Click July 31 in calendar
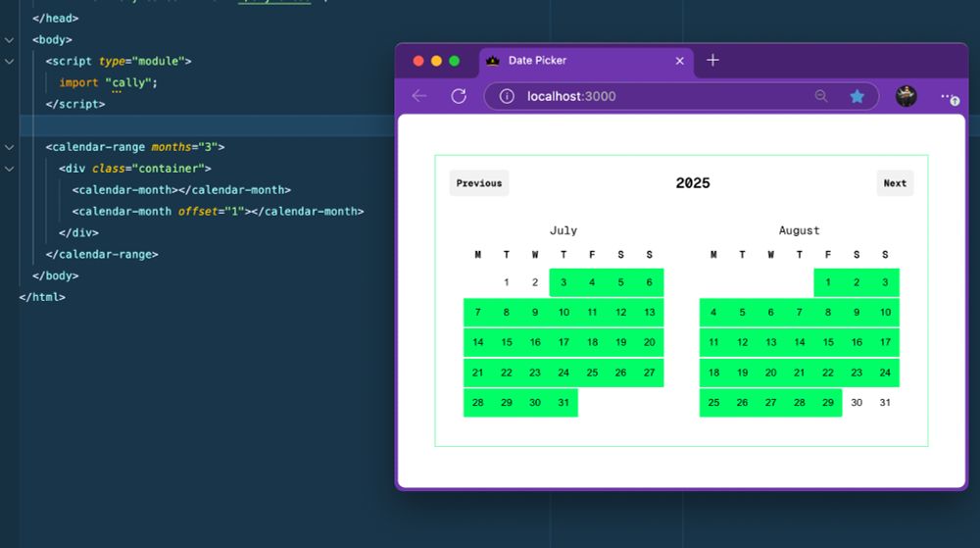 tap(563, 402)
